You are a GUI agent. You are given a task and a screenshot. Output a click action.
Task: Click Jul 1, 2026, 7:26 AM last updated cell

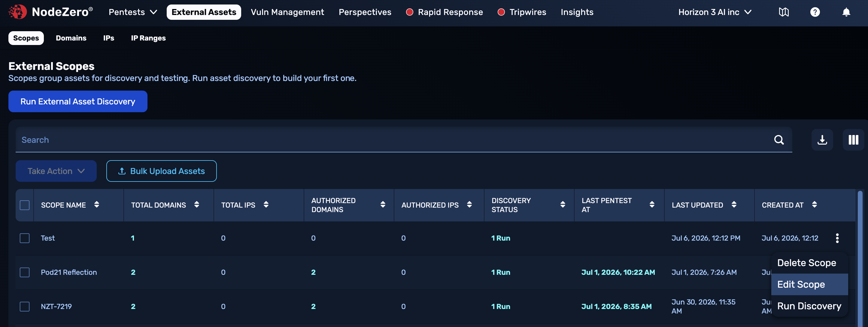704,272
